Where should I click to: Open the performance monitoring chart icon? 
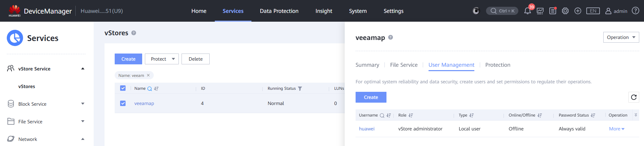(x=540, y=11)
